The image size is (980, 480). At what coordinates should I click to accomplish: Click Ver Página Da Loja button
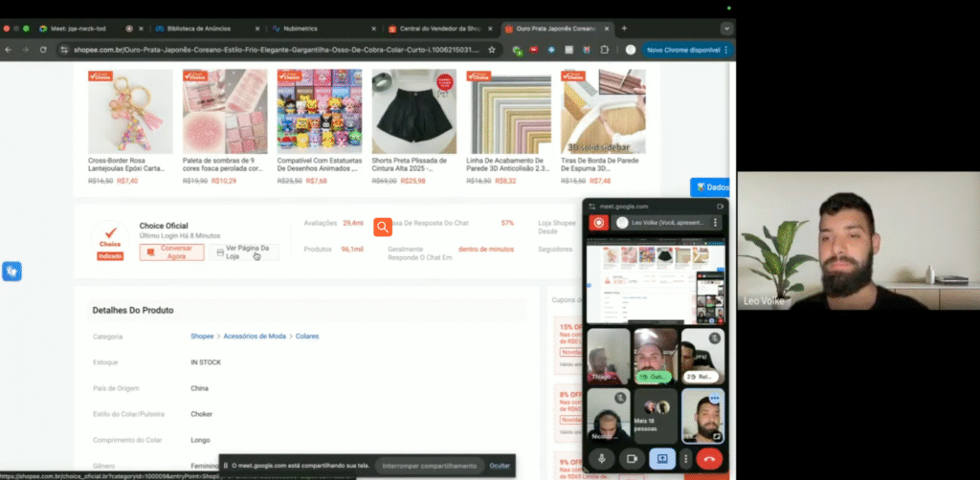[x=243, y=252]
